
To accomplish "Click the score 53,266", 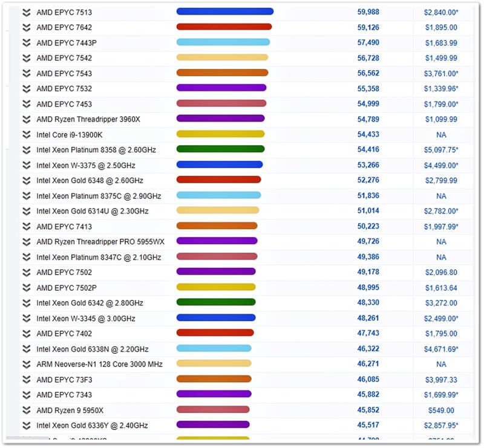I will tap(368, 165).
